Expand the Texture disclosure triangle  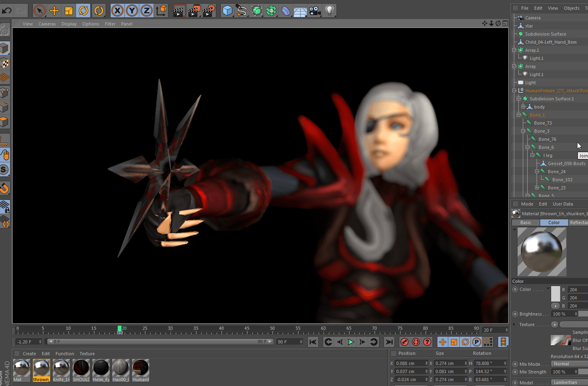[514, 324]
